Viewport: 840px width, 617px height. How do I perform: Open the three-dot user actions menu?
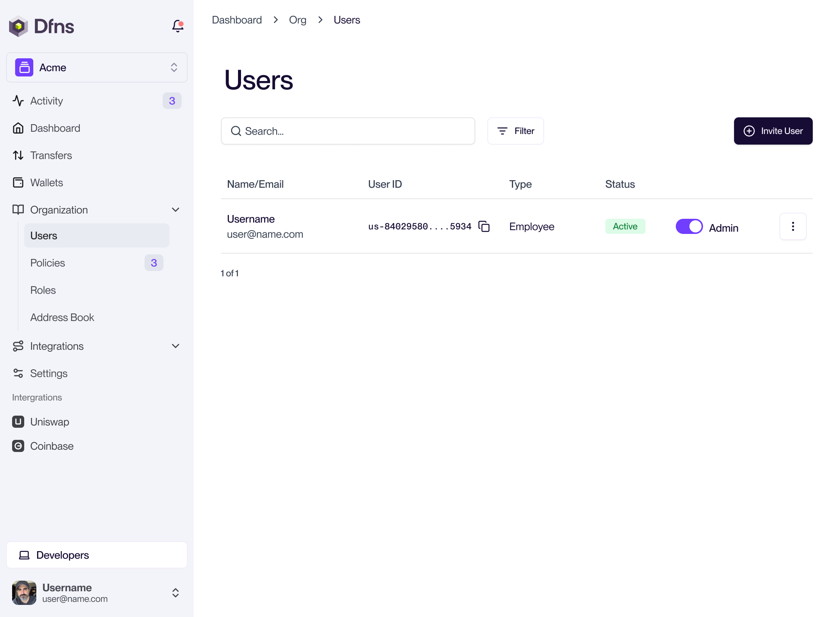(793, 226)
